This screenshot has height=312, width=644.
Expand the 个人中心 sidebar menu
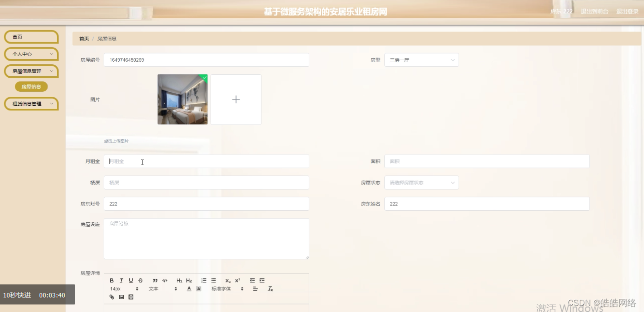pyautogui.click(x=31, y=54)
